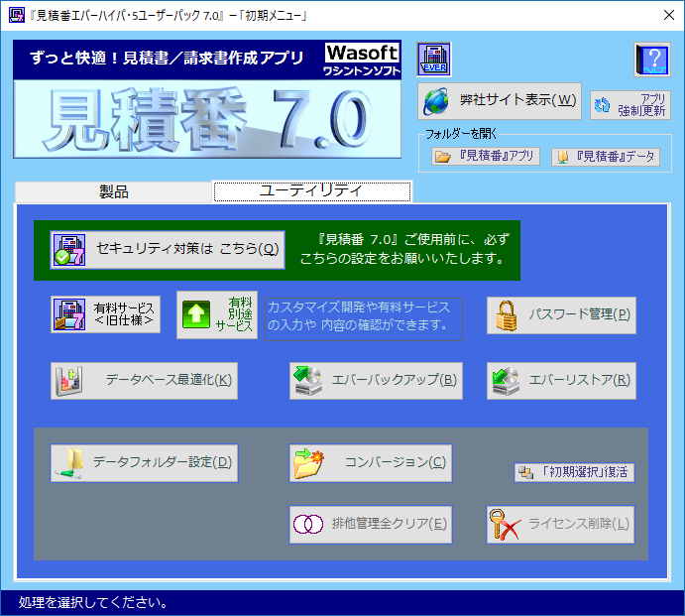Click the 「初期選択」復活 button
This screenshot has height=616, width=685.
pyautogui.click(x=574, y=472)
